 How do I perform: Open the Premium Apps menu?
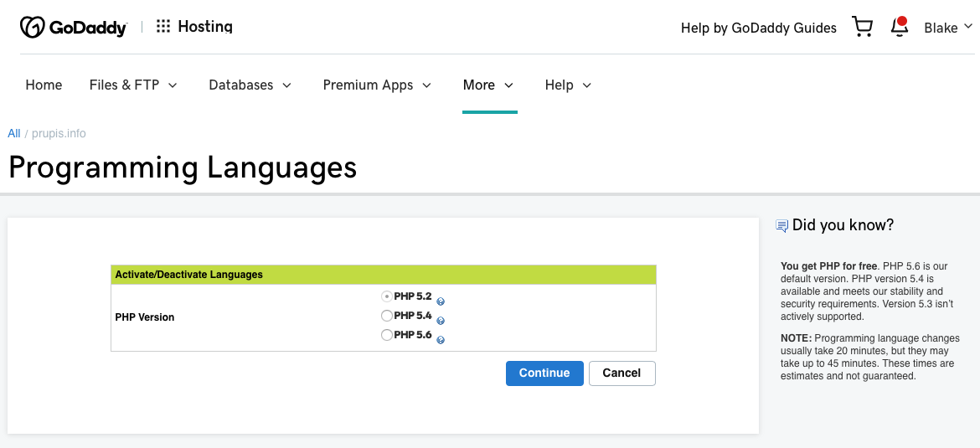[377, 85]
